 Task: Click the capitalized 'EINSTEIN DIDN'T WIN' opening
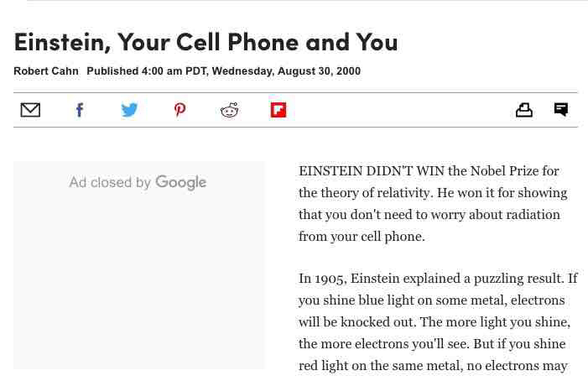click(x=372, y=171)
